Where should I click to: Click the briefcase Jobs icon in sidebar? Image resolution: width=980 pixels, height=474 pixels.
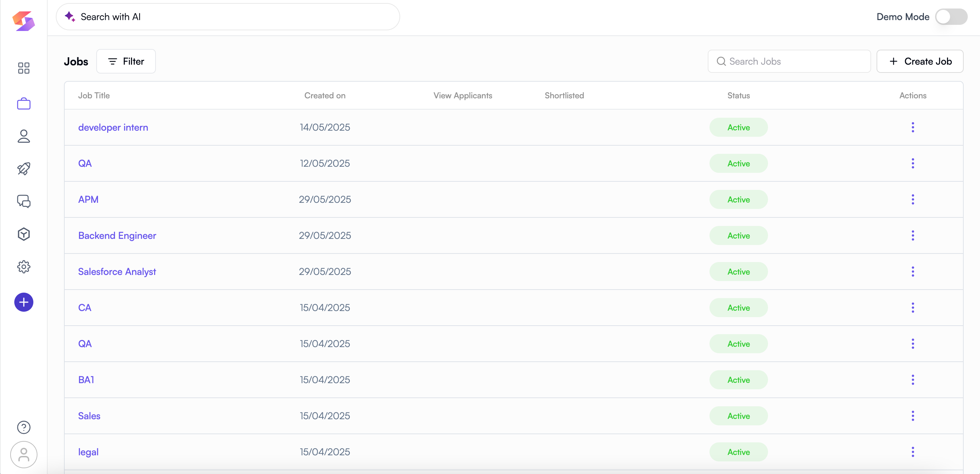click(x=23, y=103)
